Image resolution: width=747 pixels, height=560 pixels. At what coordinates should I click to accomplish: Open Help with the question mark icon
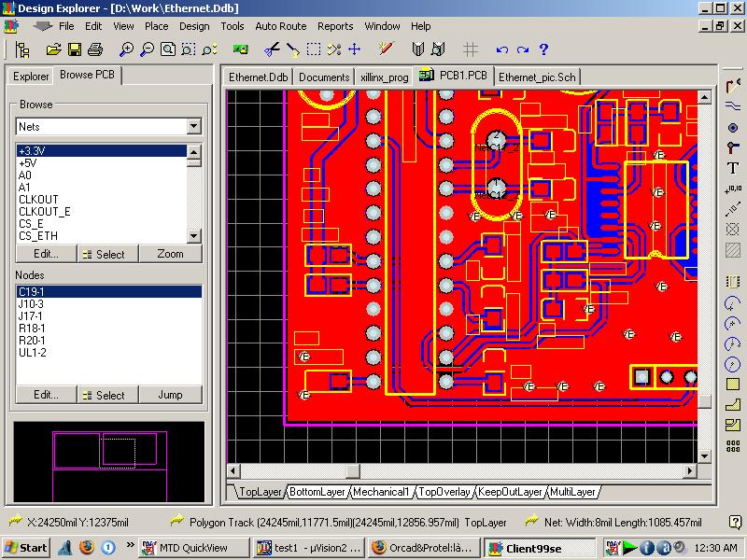point(543,49)
